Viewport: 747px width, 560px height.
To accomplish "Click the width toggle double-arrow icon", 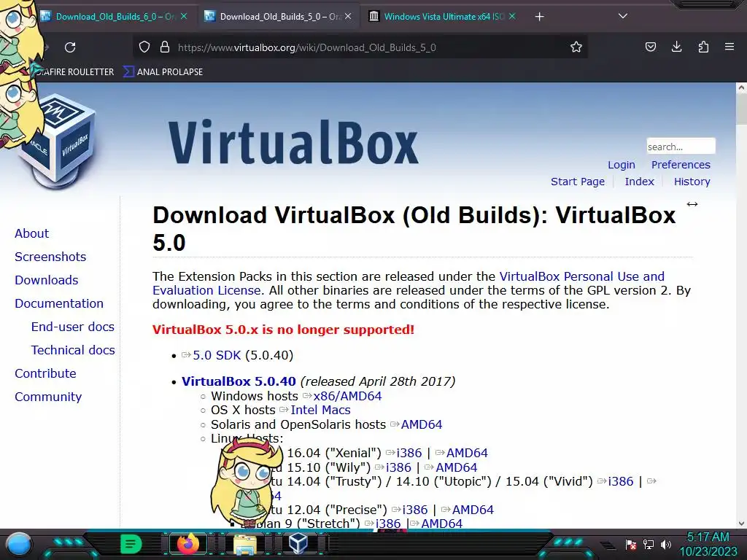I will pos(692,204).
